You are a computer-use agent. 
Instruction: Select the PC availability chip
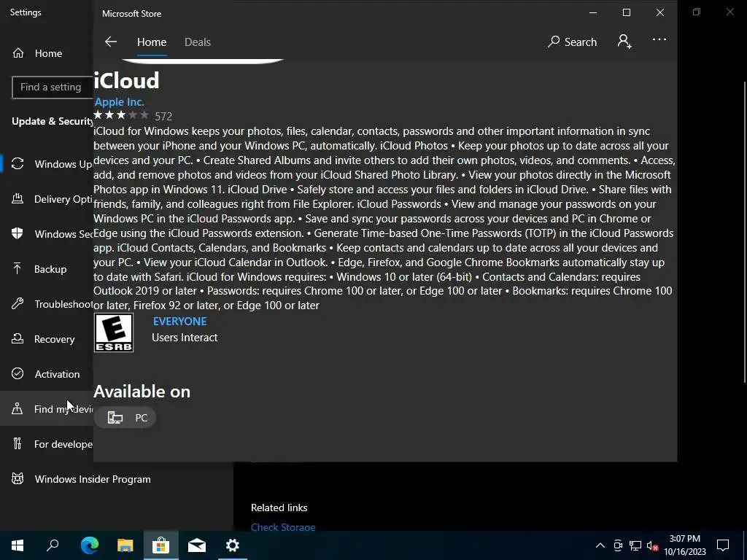point(125,418)
